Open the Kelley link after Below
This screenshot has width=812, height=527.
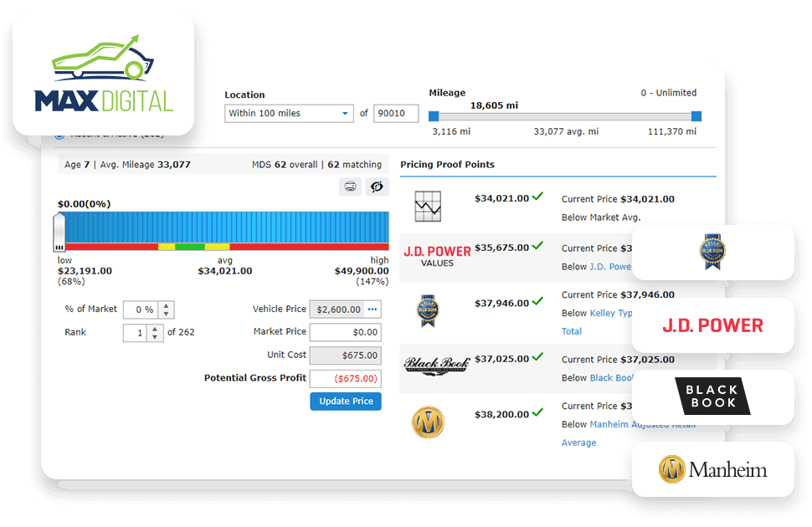coord(611,313)
